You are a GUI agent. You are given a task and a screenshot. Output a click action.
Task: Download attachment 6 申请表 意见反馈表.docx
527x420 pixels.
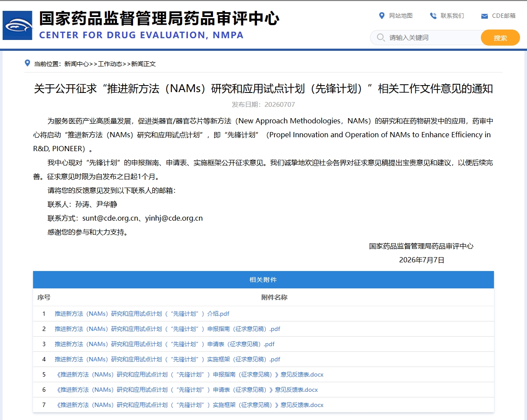(186, 390)
